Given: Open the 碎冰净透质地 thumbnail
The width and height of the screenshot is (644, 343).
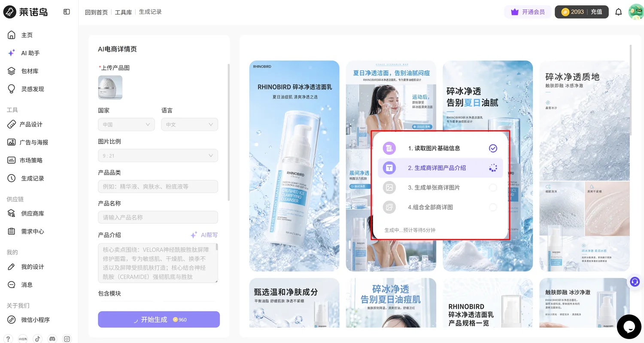Looking at the screenshot, I should pyautogui.click(x=584, y=166).
